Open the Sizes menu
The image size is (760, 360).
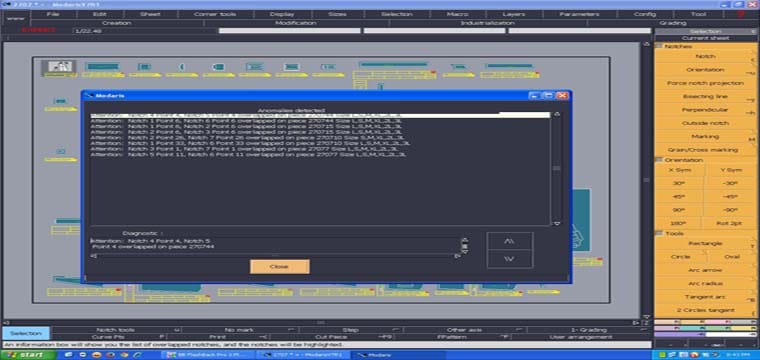pos(337,14)
